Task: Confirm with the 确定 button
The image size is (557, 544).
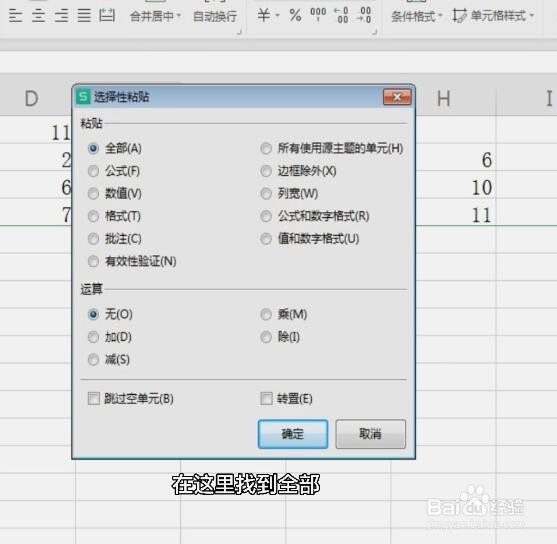Action: (x=293, y=434)
